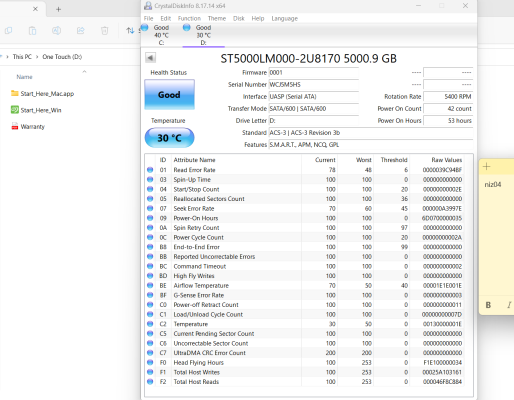
Task: Select the Uncorrectable Sector Count row
Action: 305,343
